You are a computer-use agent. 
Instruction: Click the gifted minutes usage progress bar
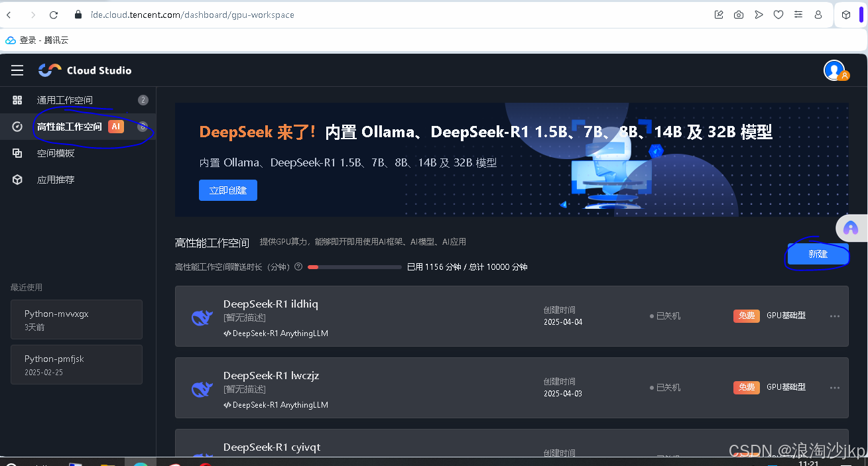click(x=355, y=267)
